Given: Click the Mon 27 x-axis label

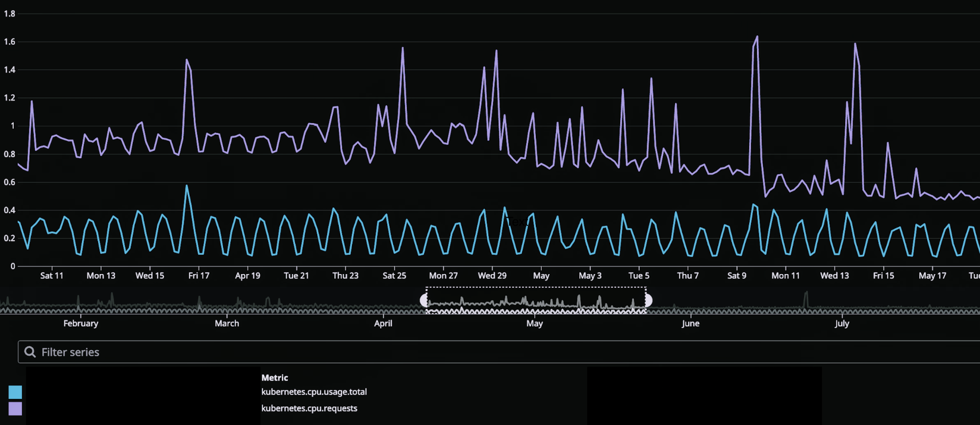Looking at the screenshot, I should click(444, 275).
